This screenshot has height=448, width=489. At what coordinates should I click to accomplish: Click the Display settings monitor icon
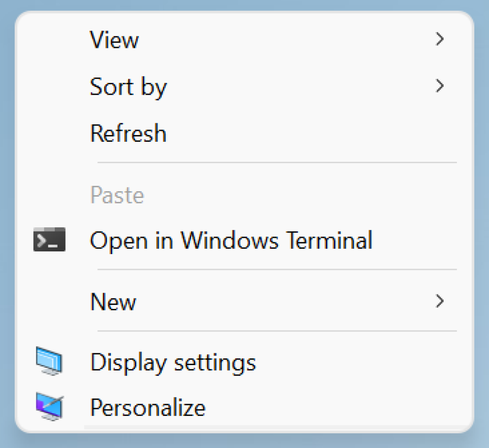(x=49, y=361)
